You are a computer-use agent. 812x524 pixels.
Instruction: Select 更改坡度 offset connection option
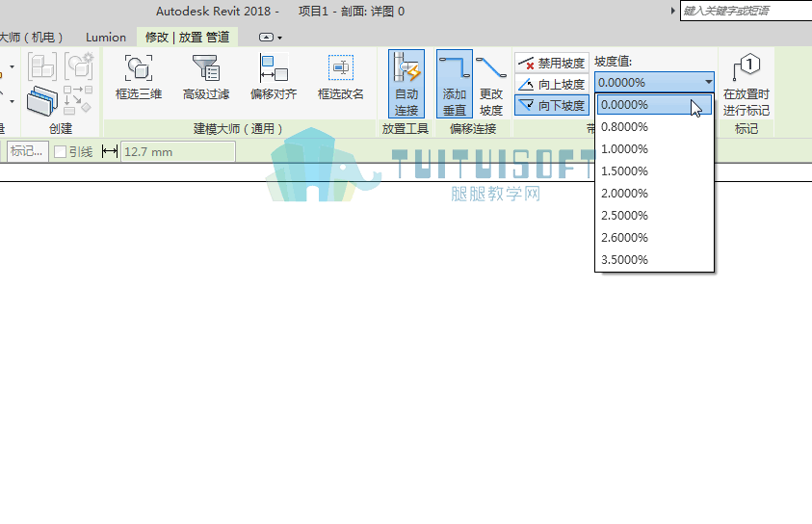pos(491,84)
